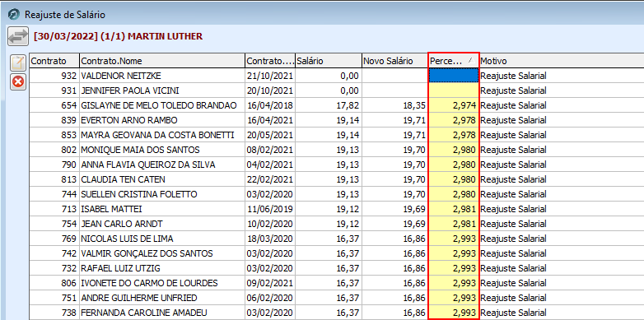Image resolution: width=644 pixels, height=320 pixels.
Task: Click date 09/02/2021
Action: (270, 283)
